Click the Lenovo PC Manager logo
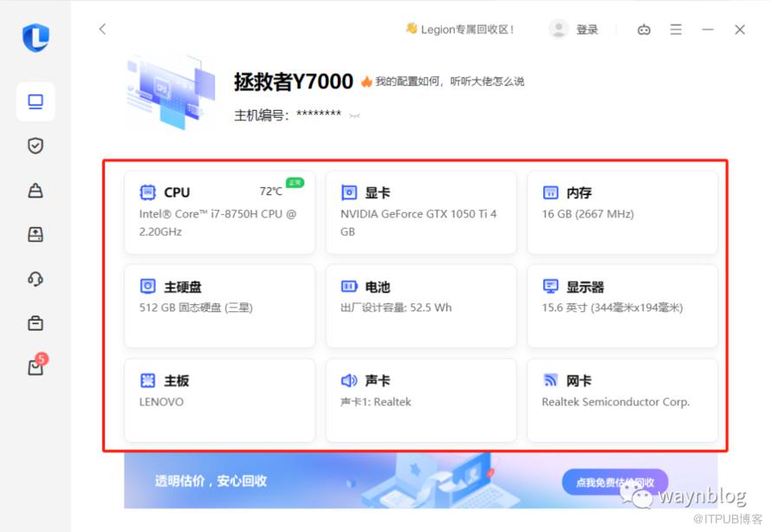The width and height of the screenshot is (771, 532). 36,37
